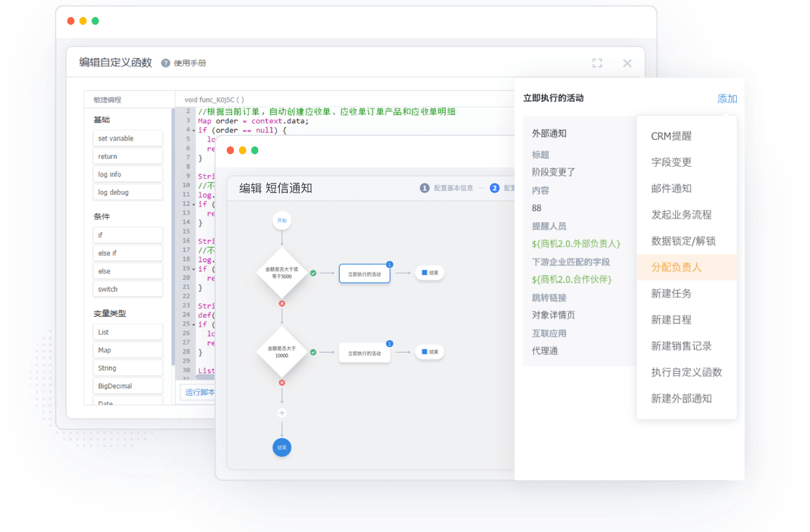Click the snippet panel vertical scrollbar

point(173,235)
